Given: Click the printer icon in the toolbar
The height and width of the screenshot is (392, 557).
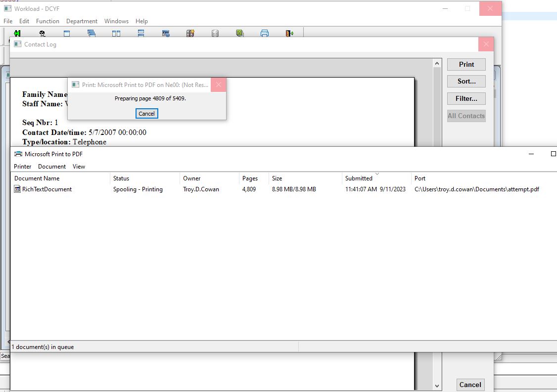Looking at the screenshot, I should pyautogui.click(x=265, y=34).
